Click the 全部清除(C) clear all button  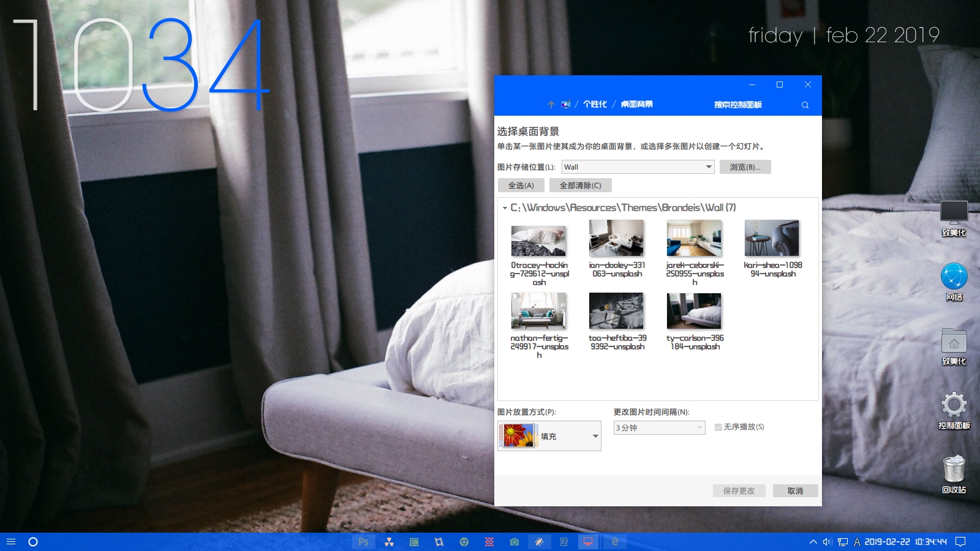point(580,186)
